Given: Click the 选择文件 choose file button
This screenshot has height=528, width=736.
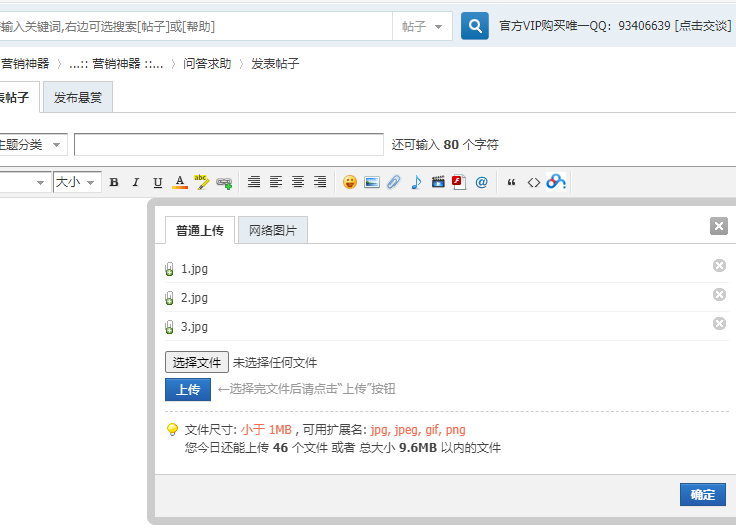Looking at the screenshot, I should coord(197,362).
